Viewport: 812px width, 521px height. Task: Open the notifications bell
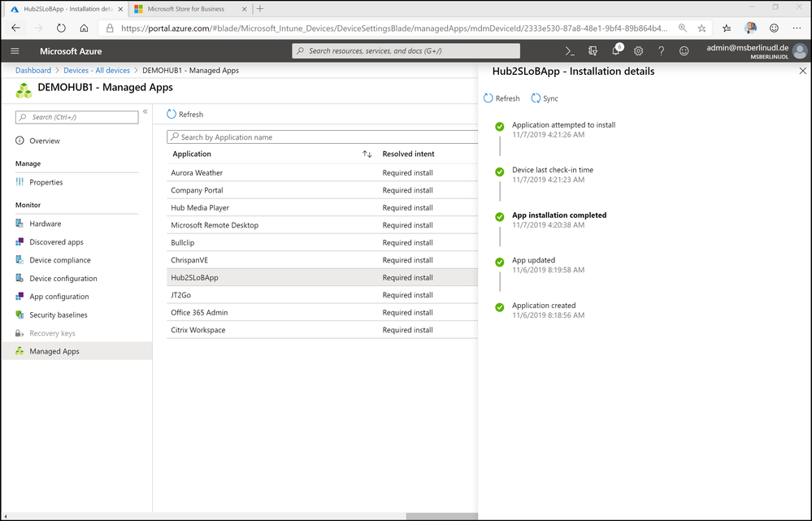(616, 50)
